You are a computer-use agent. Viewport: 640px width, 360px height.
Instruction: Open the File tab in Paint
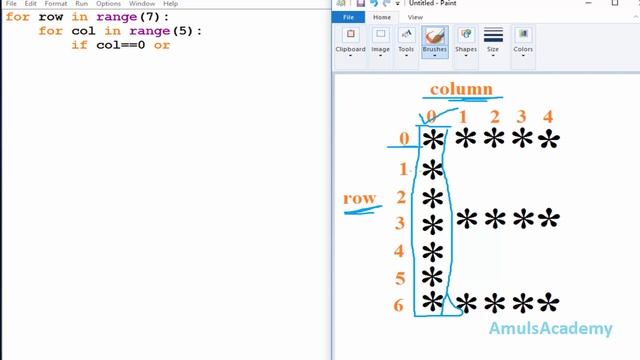point(348,17)
